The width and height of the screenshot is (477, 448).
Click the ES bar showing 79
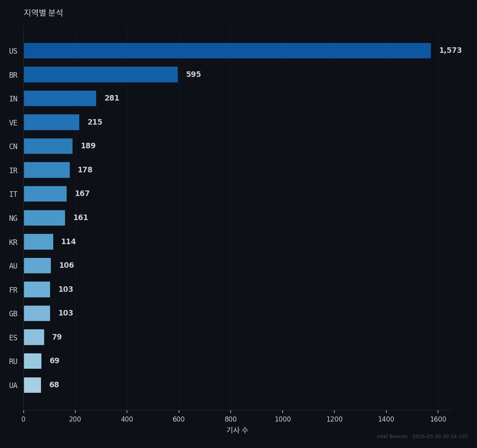(x=34, y=337)
